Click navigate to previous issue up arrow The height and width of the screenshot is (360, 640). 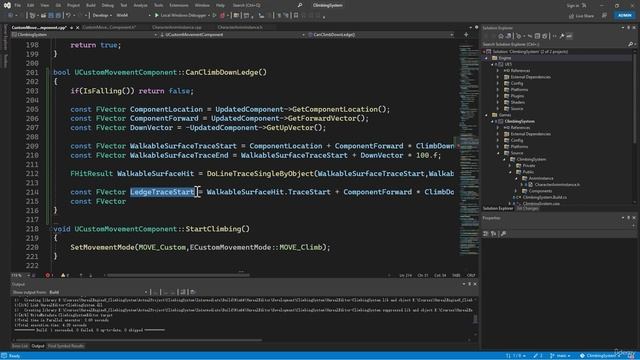[81, 276]
